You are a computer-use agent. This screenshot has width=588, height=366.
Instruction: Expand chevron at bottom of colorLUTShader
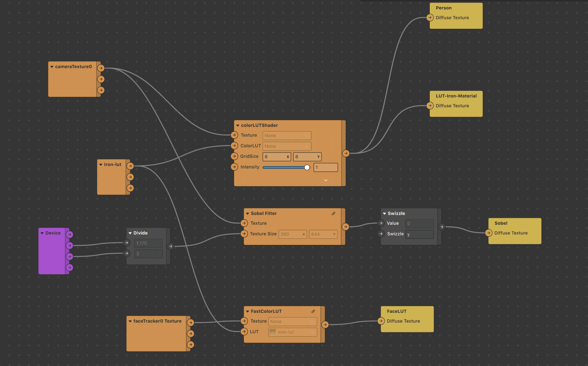coord(326,180)
